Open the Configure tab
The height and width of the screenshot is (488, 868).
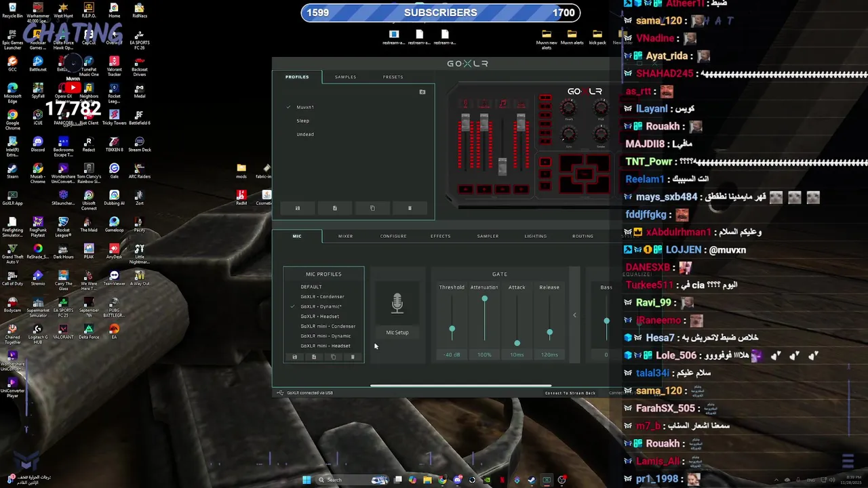[x=393, y=236]
